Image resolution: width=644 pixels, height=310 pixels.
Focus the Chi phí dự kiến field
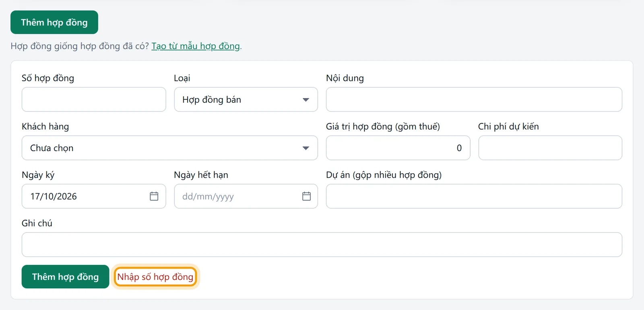pos(550,148)
